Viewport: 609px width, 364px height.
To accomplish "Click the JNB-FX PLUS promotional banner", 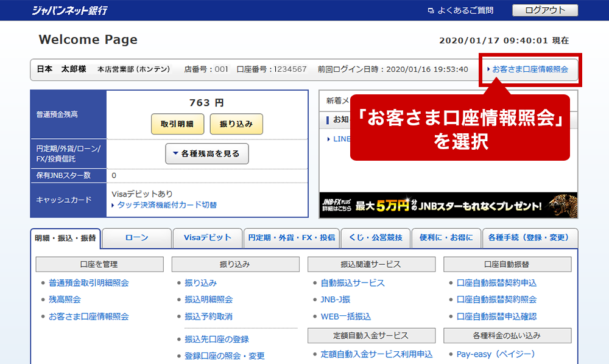I will [x=448, y=205].
